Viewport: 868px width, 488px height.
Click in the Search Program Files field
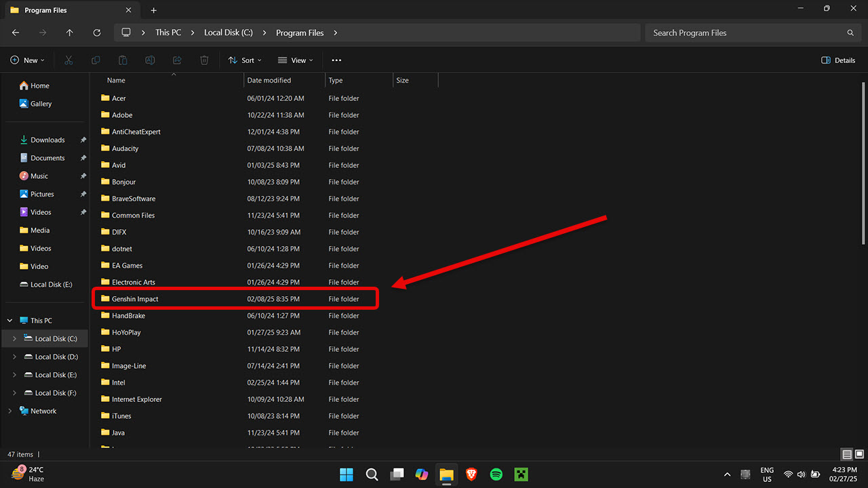click(746, 33)
